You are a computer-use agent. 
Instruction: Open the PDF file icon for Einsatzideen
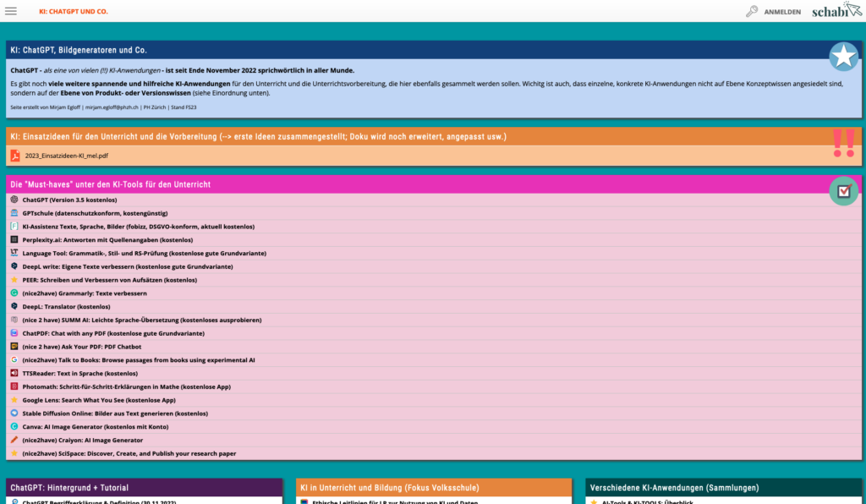[x=15, y=156]
